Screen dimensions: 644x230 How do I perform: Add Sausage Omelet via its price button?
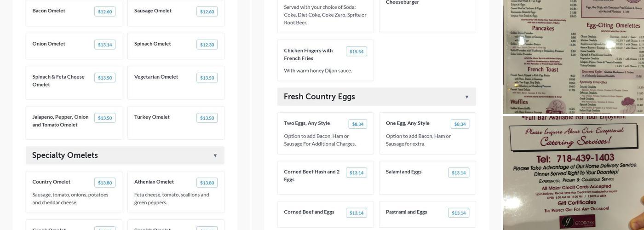(x=207, y=11)
